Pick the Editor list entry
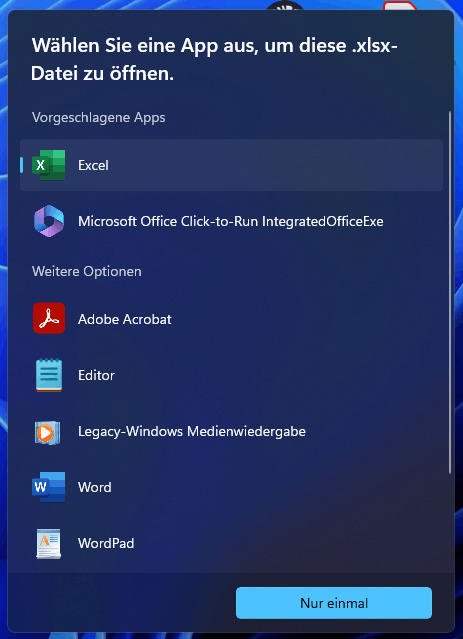This screenshot has width=463, height=639. click(x=231, y=375)
